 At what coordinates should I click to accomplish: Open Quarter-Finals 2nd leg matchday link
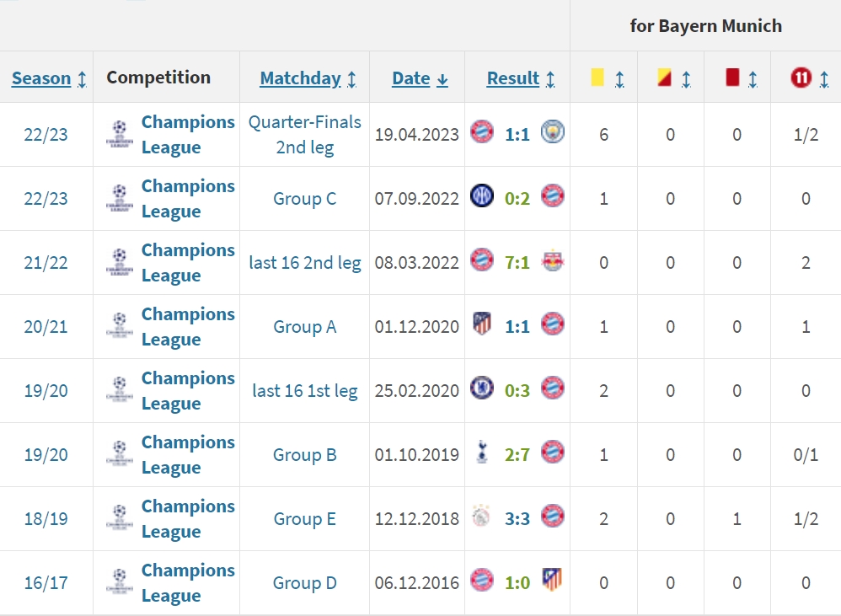tap(305, 135)
